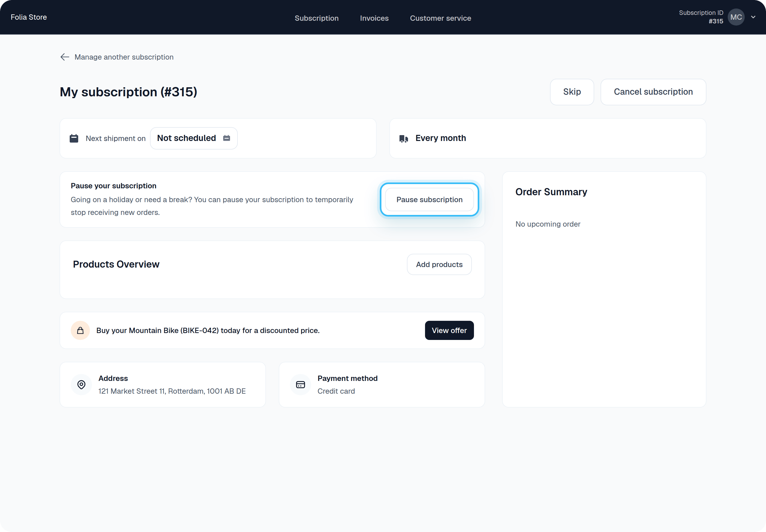Click the delivery truck icon beside Every month
This screenshot has width=766, height=532.
point(404,139)
